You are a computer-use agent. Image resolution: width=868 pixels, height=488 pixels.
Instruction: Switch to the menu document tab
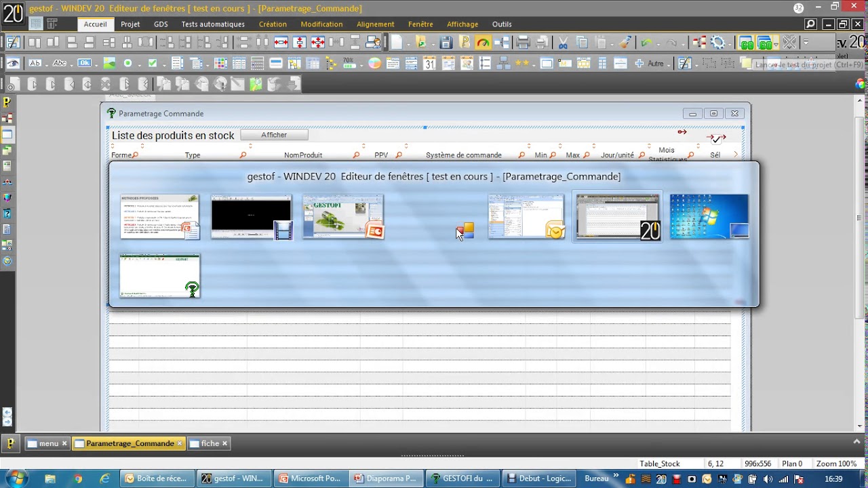47,443
